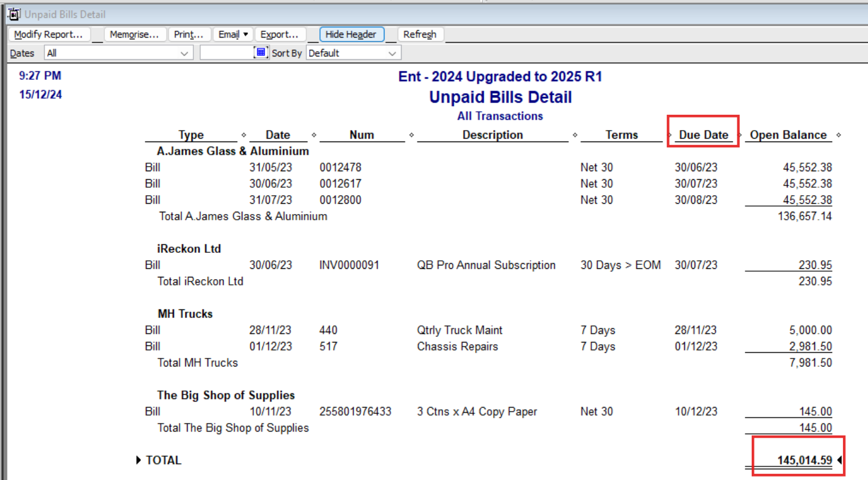Click due date 10/12/23
The width and height of the screenshot is (868, 480).
[x=696, y=412]
